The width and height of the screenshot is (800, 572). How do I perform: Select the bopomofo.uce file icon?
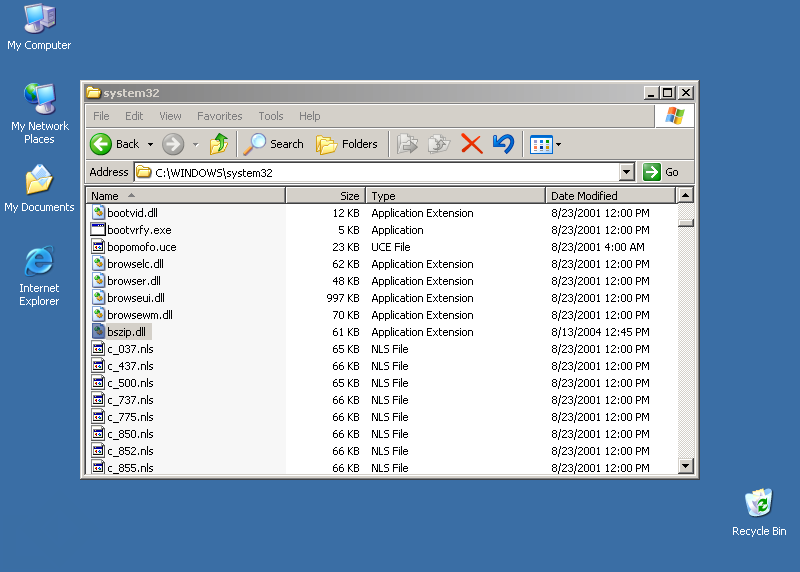click(x=98, y=246)
